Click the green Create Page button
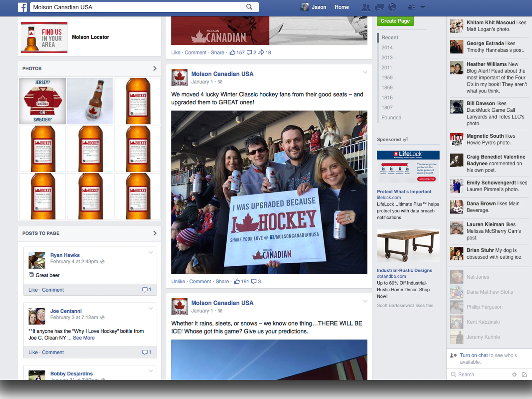 [x=395, y=21]
